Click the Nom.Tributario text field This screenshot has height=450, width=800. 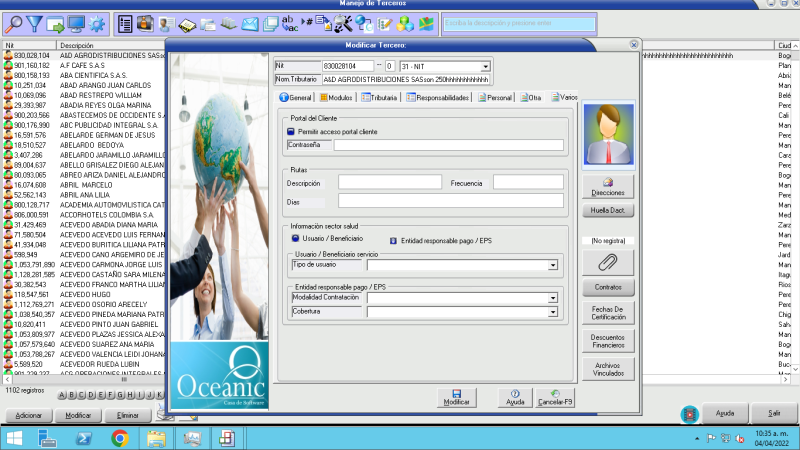click(406, 80)
